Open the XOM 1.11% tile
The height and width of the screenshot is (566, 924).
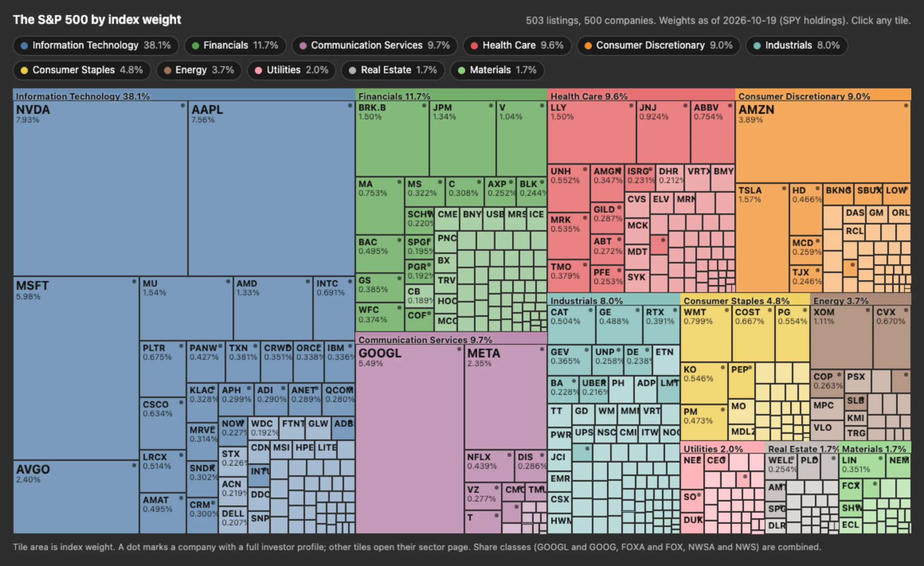841,337
